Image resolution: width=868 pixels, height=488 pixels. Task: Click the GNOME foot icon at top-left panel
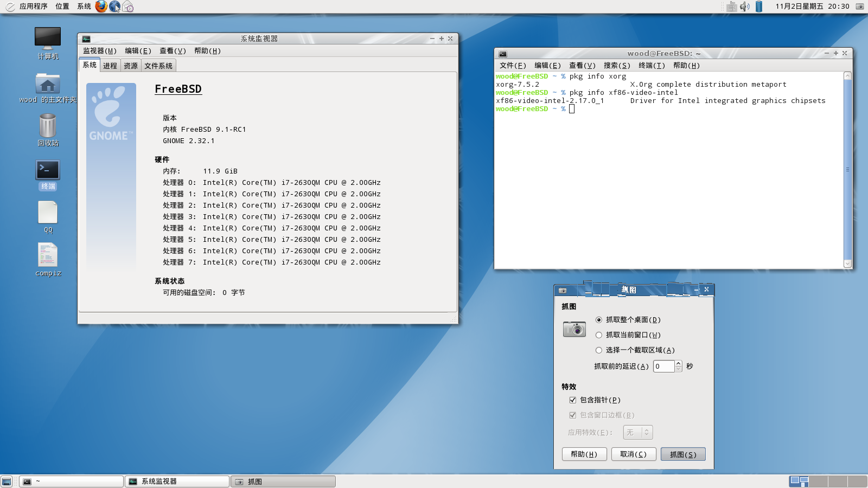click(10, 7)
